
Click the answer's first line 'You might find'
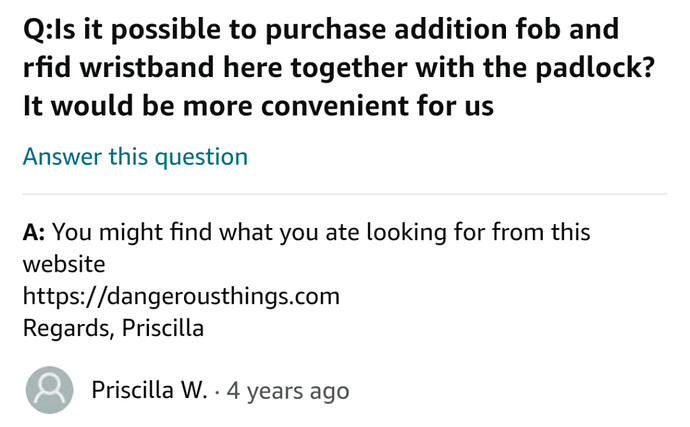click(132, 232)
